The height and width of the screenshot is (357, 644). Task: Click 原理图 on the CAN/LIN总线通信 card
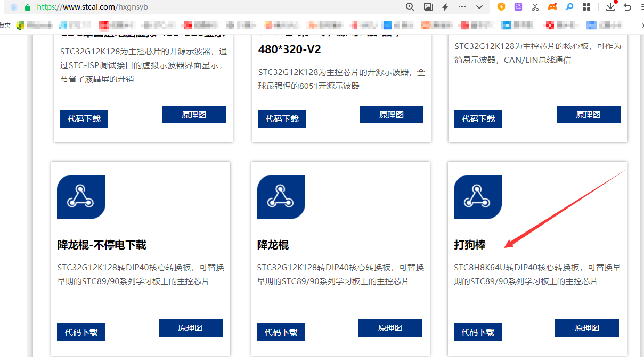click(589, 114)
